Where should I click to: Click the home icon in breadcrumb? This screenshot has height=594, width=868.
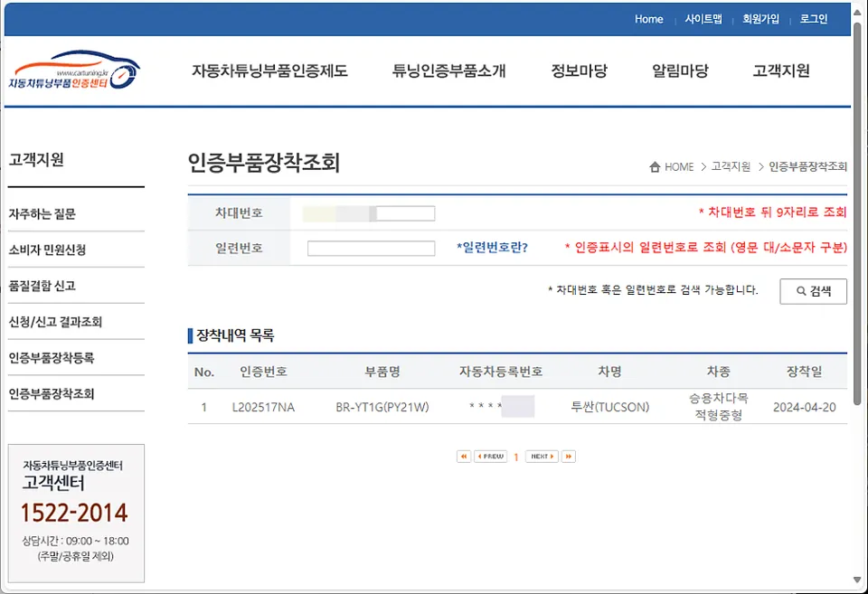[655, 166]
